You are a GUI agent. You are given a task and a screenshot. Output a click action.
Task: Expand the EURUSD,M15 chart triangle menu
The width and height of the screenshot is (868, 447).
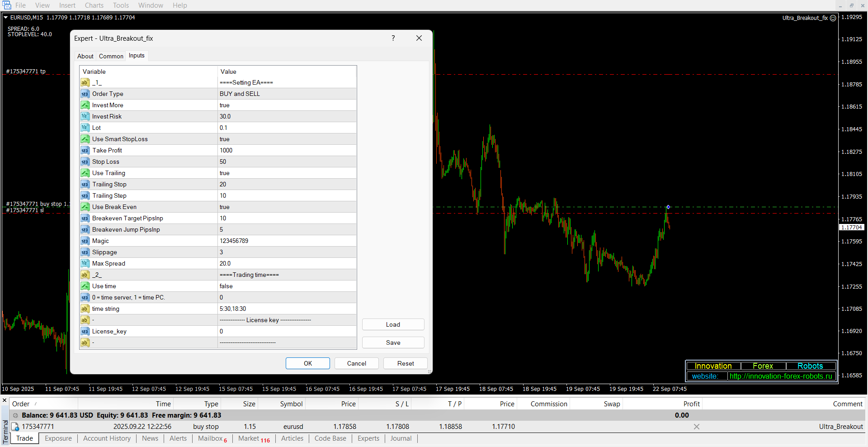pyautogui.click(x=6, y=18)
